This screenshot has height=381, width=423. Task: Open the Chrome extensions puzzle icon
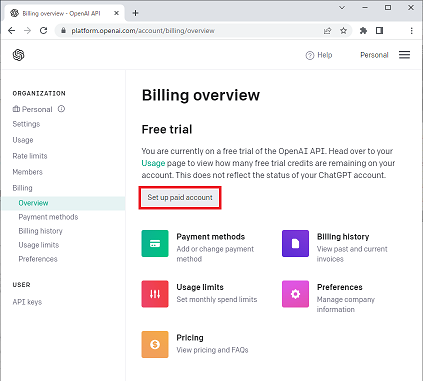pos(363,31)
